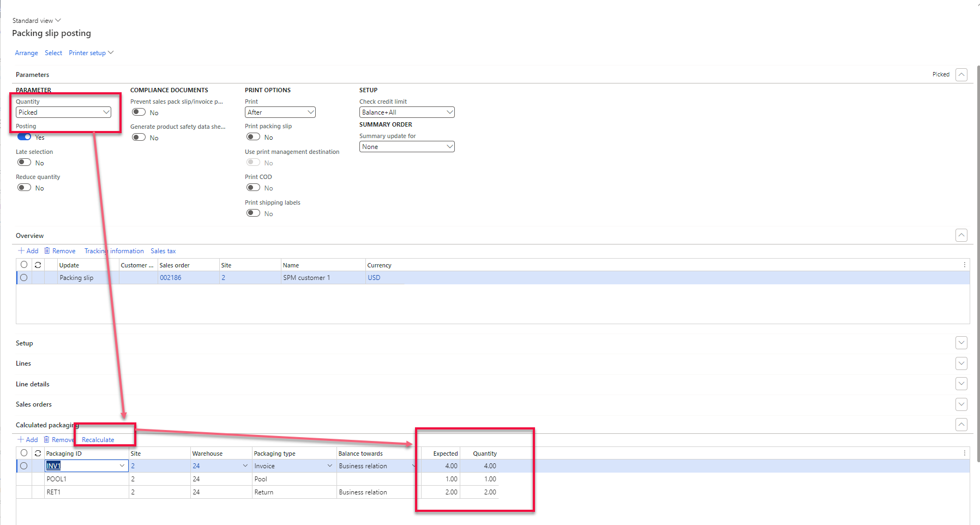The height and width of the screenshot is (525, 980).
Task: Expand the Line details section
Action: click(x=961, y=384)
